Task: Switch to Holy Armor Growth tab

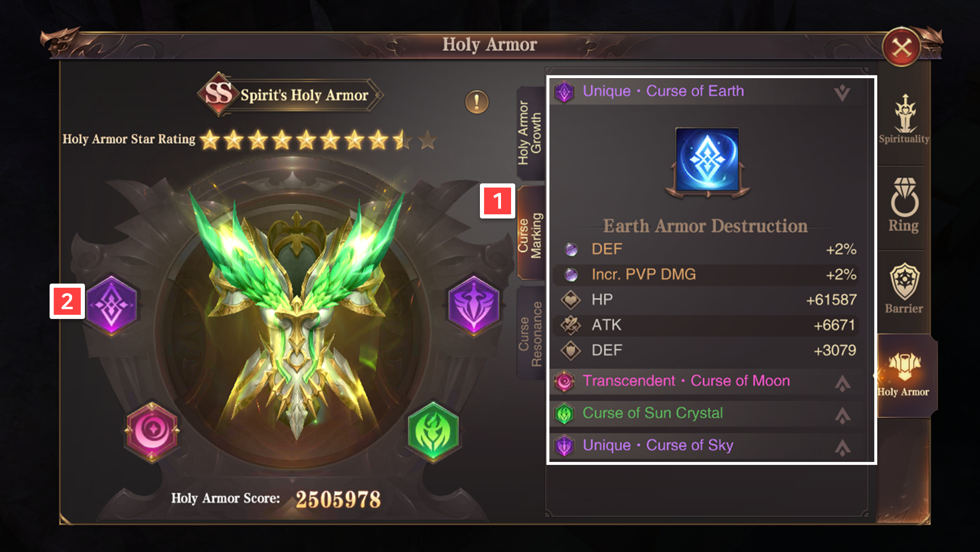Action: (x=530, y=133)
